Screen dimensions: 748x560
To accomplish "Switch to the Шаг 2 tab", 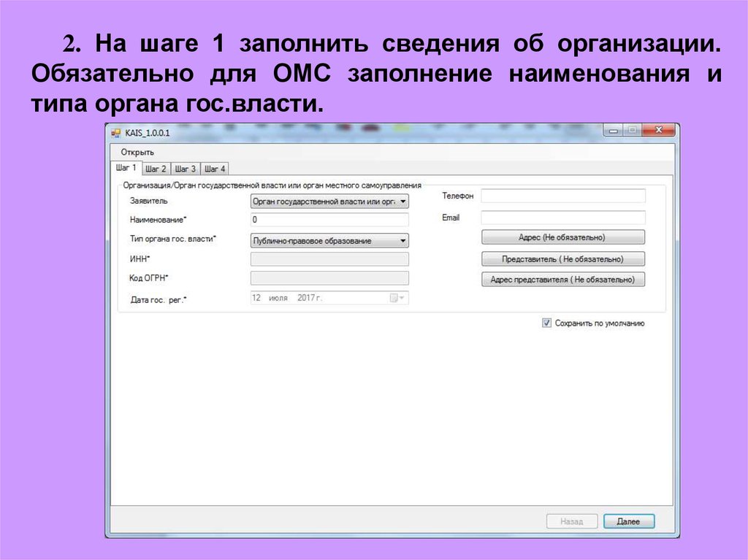I will tap(156, 169).
